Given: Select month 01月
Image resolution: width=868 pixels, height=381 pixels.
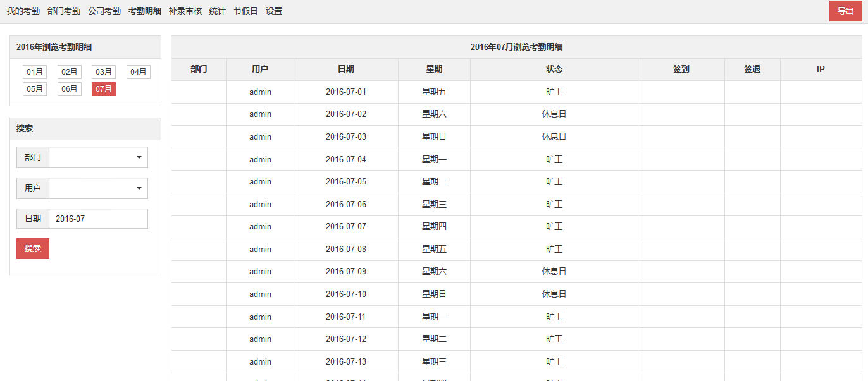Looking at the screenshot, I should [35, 72].
